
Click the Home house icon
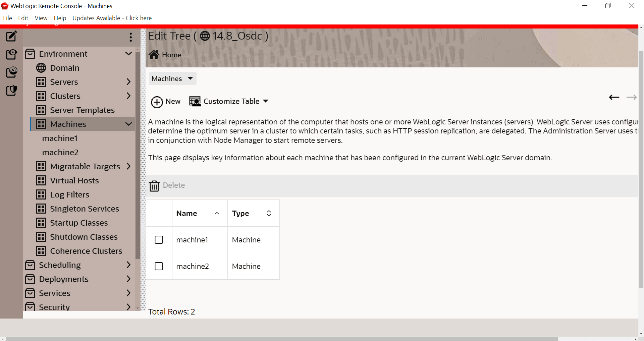tap(154, 55)
